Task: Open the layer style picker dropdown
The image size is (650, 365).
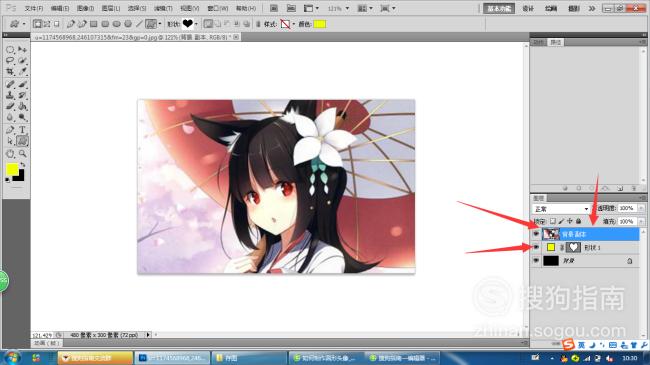Action: (293, 24)
